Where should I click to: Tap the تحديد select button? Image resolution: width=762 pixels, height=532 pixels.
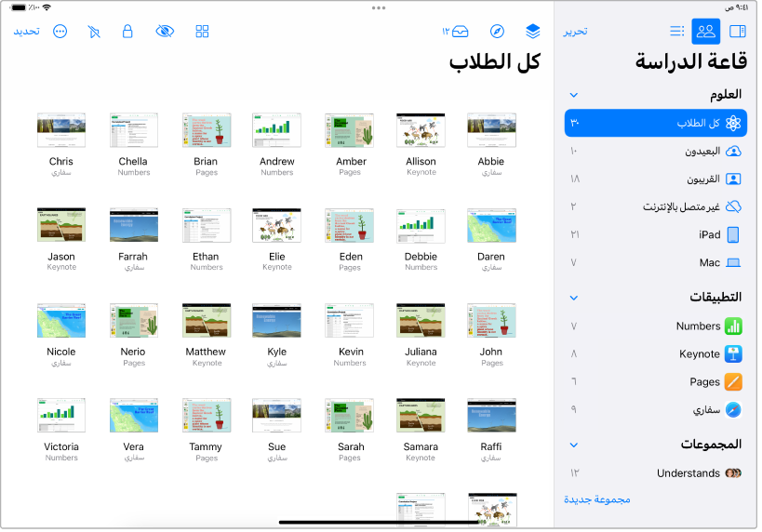pos(26,32)
